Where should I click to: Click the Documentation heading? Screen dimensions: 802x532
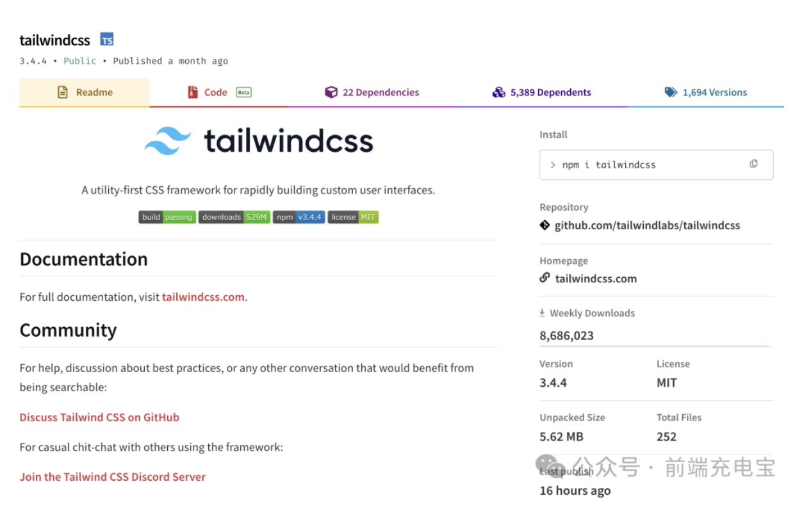click(x=84, y=259)
